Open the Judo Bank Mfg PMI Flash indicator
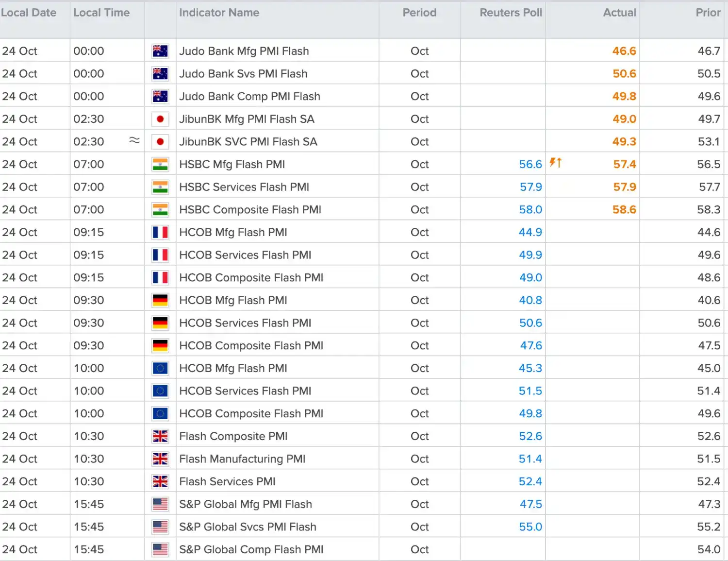The height and width of the screenshot is (561, 728). pyautogui.click(x=244, y=51)
